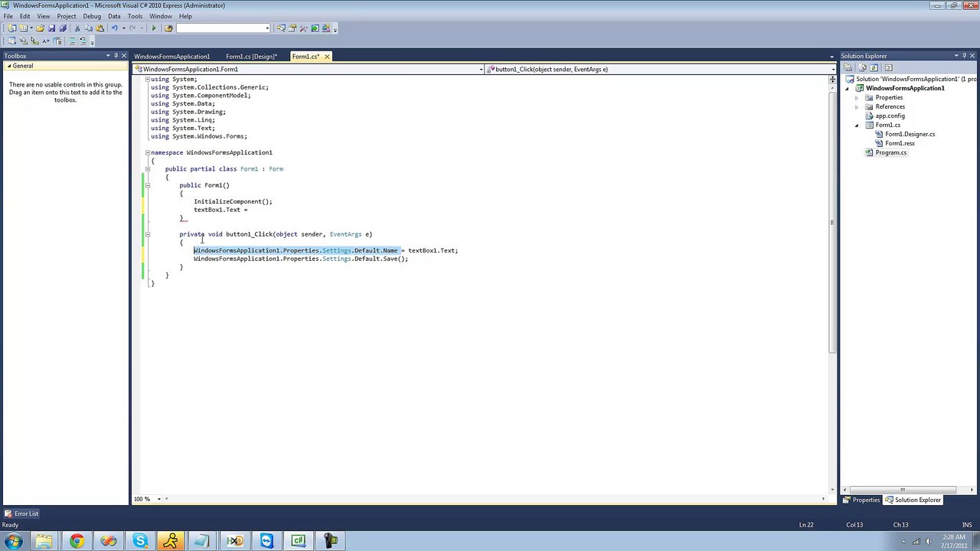Open Skype from the taskbar
Screen dimensions: 980x551
(x=140, y=542)
